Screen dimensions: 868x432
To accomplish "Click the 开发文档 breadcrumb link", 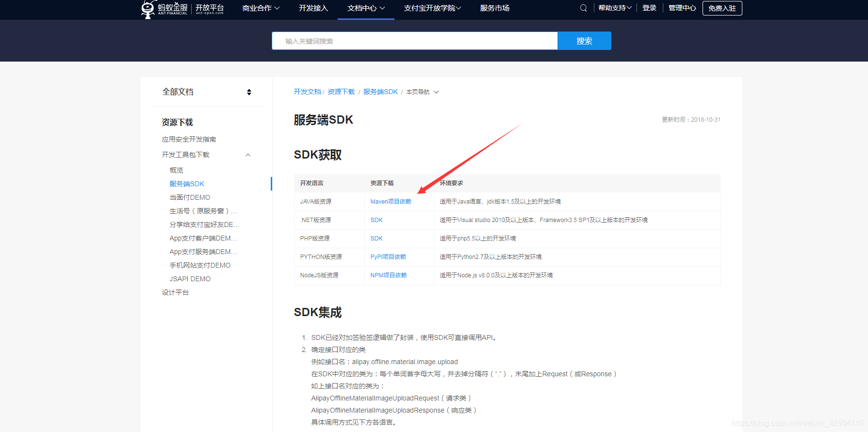I will coord(307,92).
